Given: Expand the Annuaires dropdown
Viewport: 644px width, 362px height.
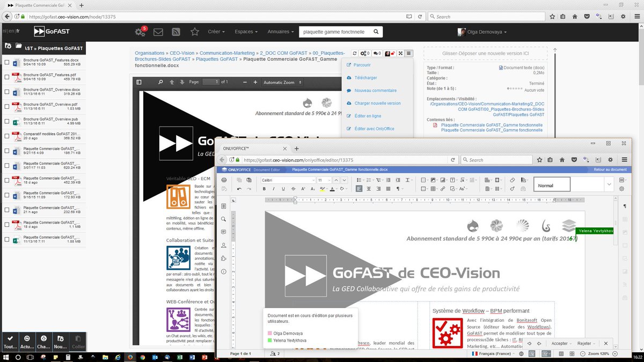Looking at the screenshot, I should [x=282, y=32].
